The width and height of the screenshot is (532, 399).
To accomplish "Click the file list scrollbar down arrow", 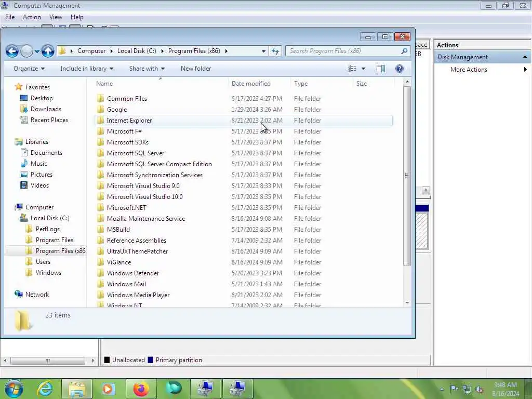I will [407, 302].
